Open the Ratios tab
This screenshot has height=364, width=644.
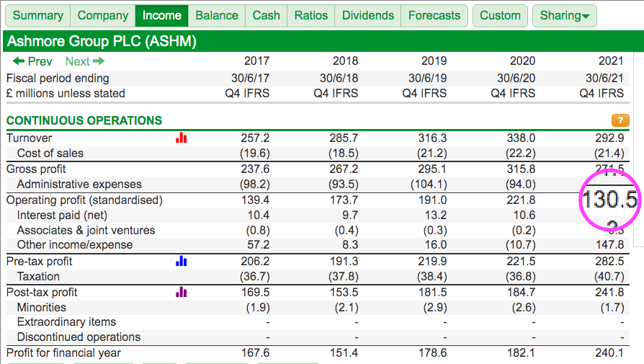pos(311,16)
